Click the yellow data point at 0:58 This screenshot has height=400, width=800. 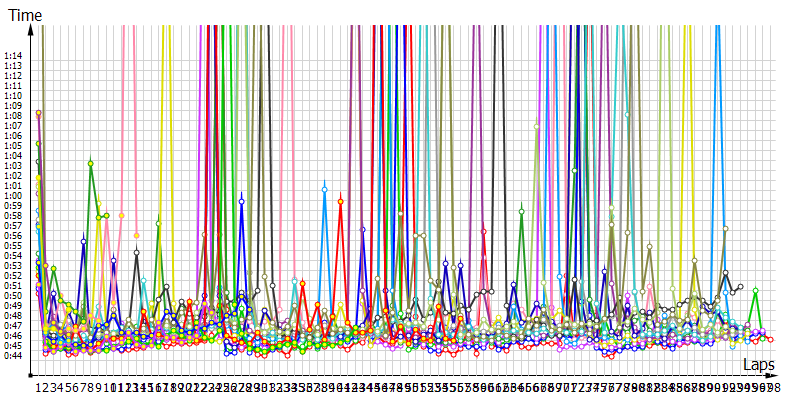[121, 215]
